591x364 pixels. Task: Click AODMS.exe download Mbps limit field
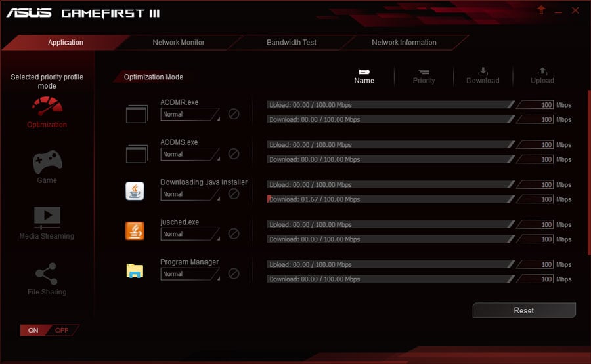click(x=535, y=159)
